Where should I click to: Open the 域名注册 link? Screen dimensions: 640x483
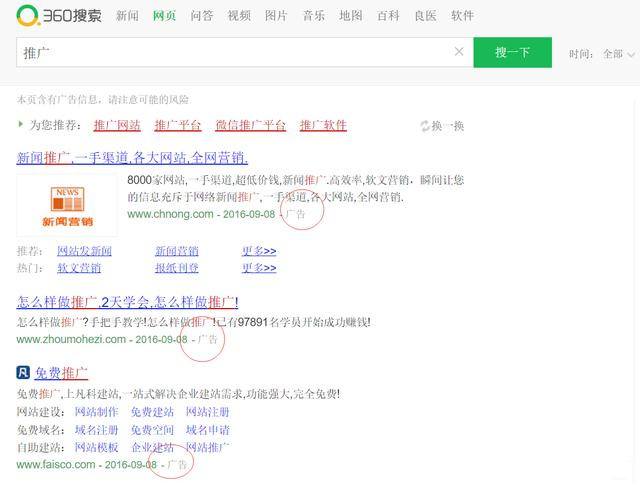tap(96, 430)
